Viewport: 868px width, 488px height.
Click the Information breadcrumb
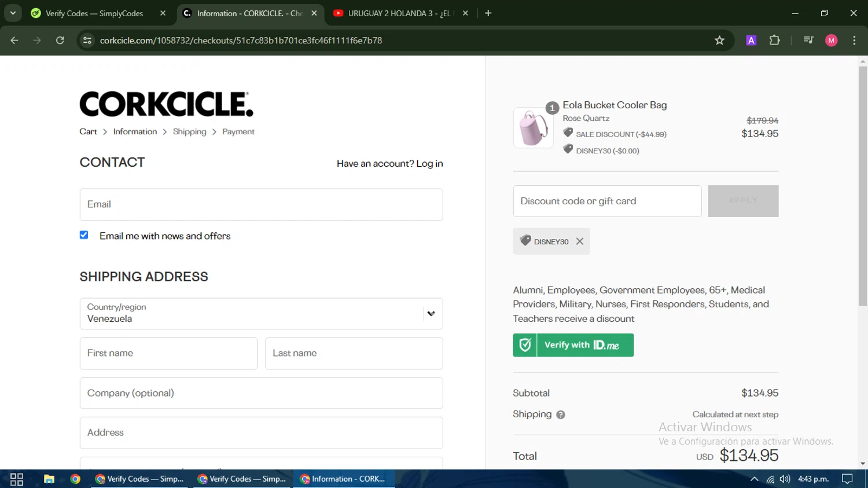(135, 132)
